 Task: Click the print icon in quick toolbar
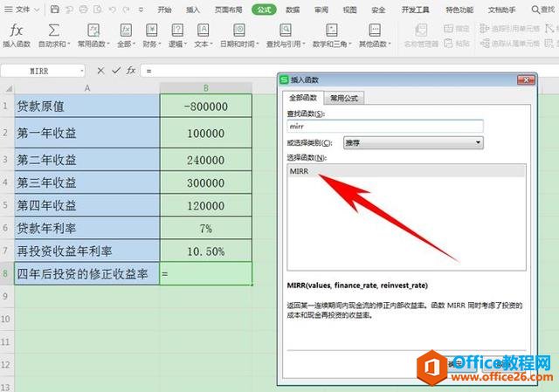[84, 10]
